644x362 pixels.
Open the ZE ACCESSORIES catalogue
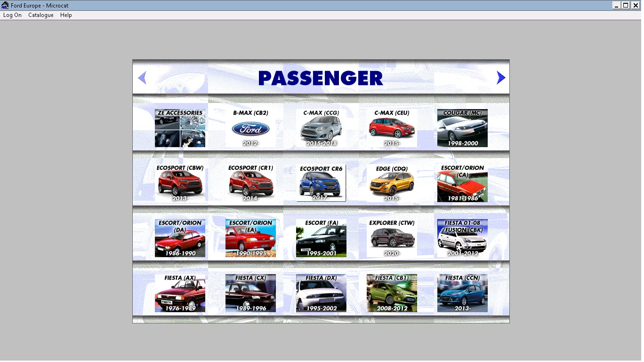[x=180, y=127]
